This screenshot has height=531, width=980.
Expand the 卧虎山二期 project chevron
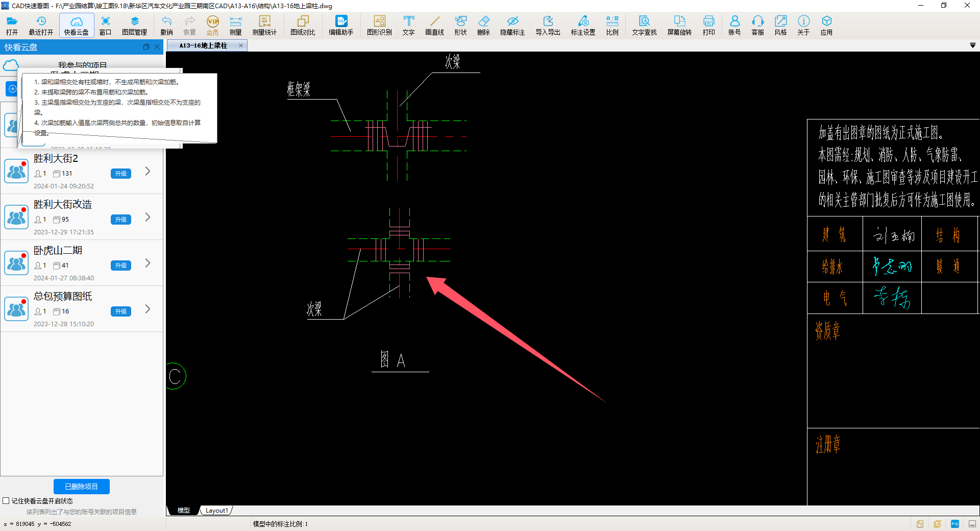tap(148, 263)
